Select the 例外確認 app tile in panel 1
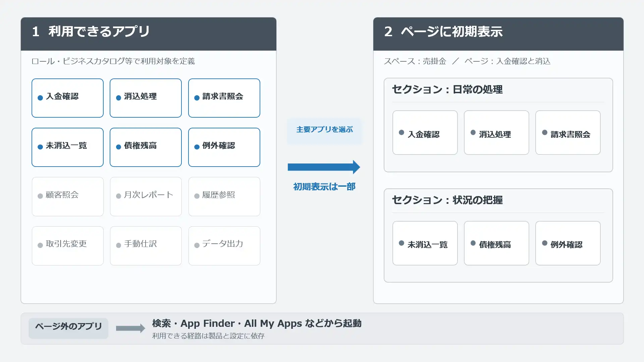Screen dimensions: 644x362 224,147
